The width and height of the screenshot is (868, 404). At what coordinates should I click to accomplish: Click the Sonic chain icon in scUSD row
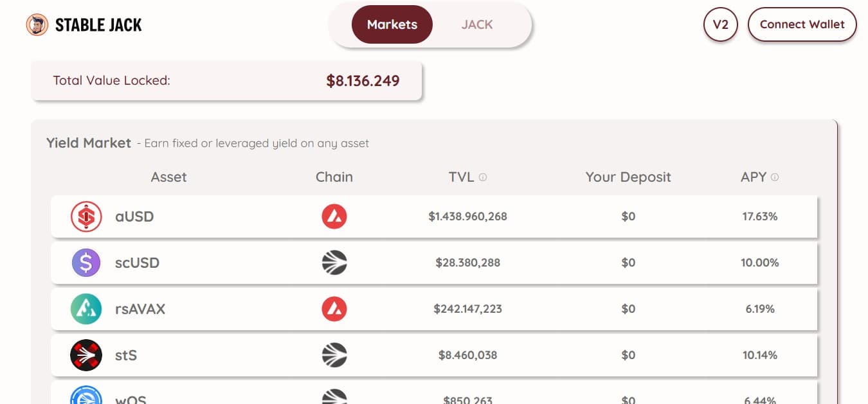[334, 263]
